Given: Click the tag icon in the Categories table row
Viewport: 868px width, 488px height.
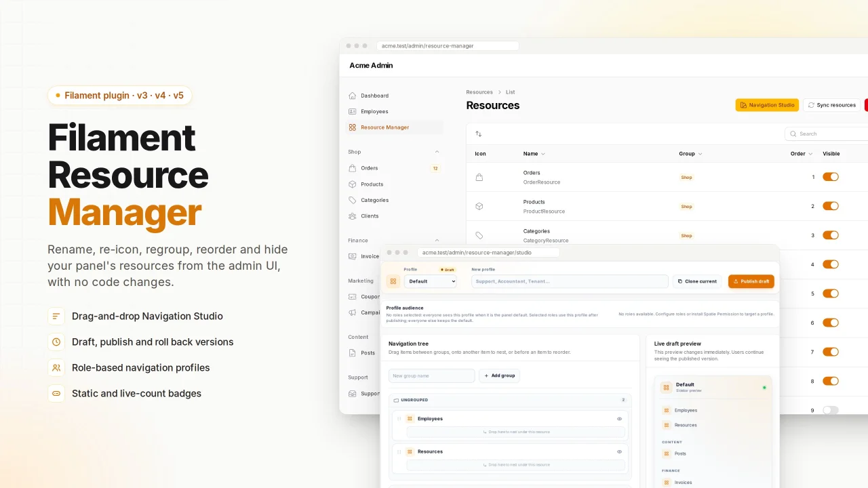Looking at the screenshot, I should pyautogui.click(x=479, y=235).
